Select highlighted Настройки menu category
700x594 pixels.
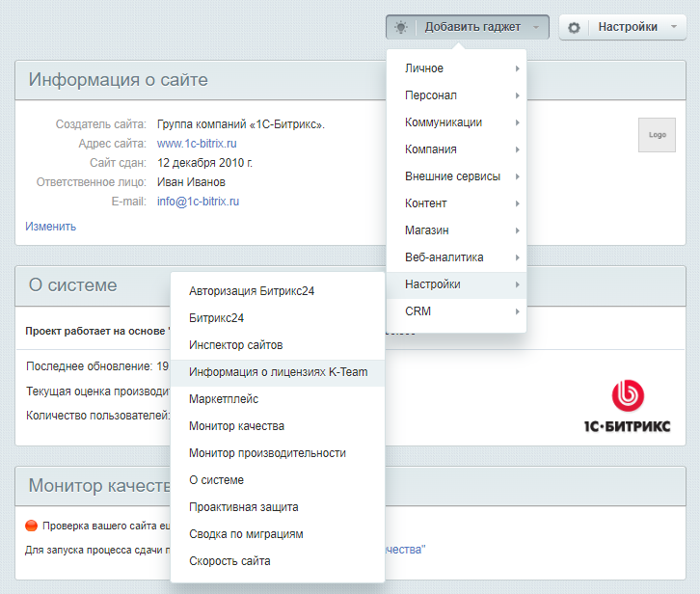(456, 284)
